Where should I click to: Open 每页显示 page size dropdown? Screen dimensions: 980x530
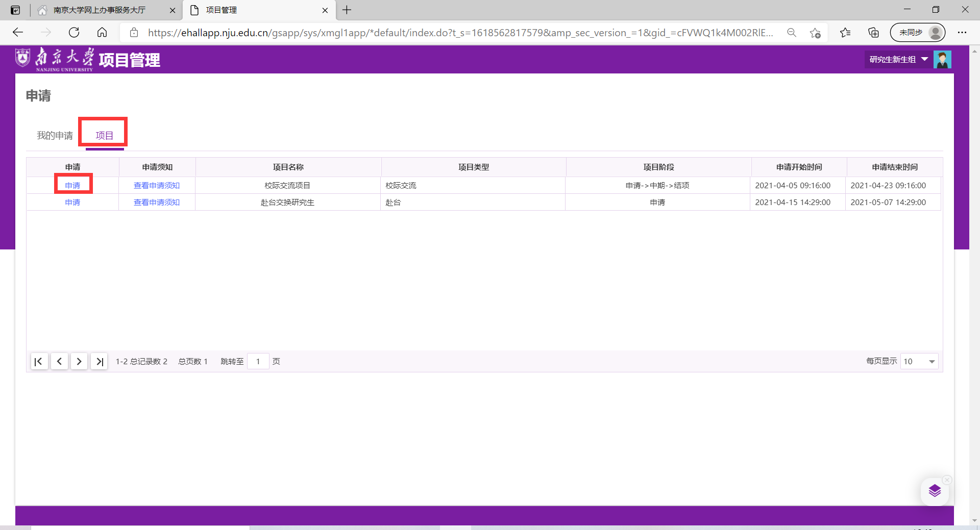coord(919,361)
